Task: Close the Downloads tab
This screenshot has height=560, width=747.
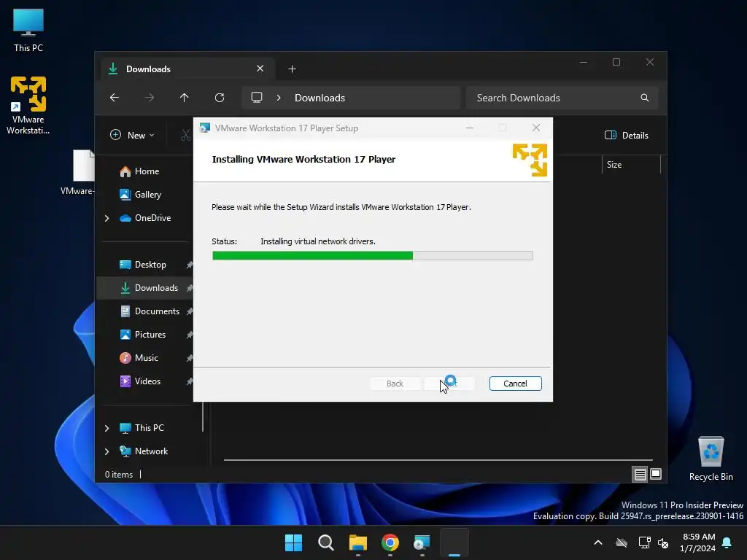Action: 260,69
